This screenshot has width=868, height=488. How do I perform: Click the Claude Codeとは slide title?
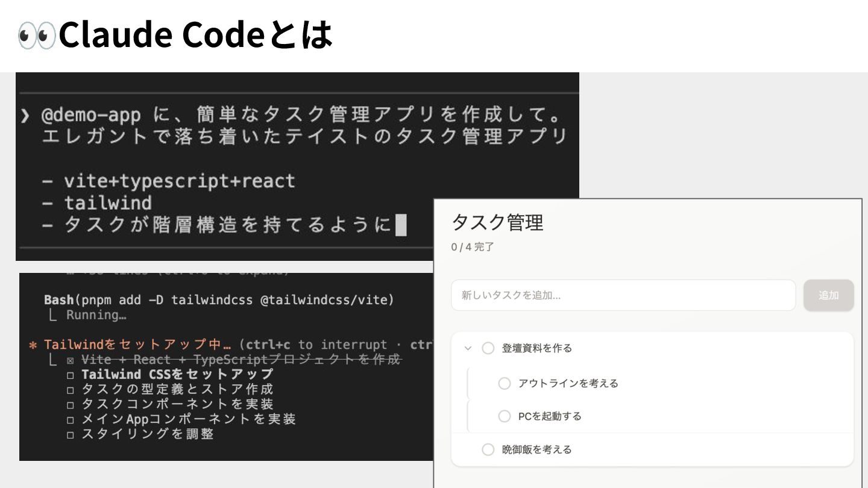tap(195, 36)
